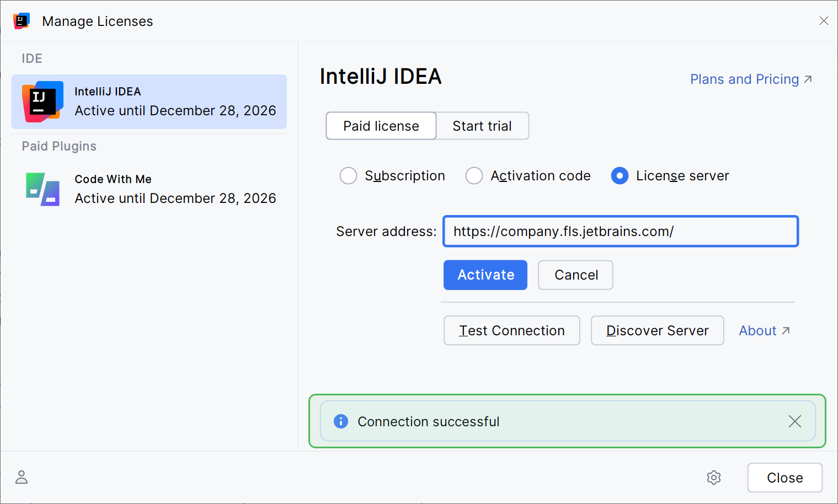Open the Plans and Pricing link
Image resolution: width=838 pixels, height=504 pixels.
(750, 79)
